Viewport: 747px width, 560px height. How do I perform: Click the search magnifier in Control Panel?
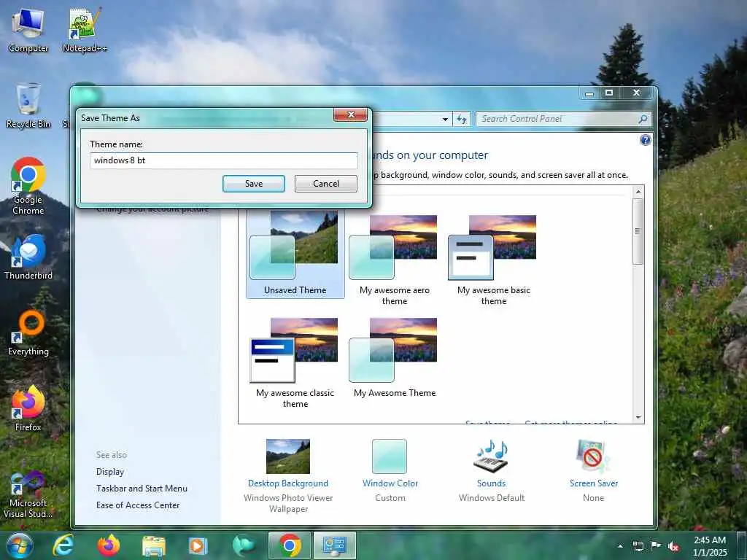(x=643, y=119)
